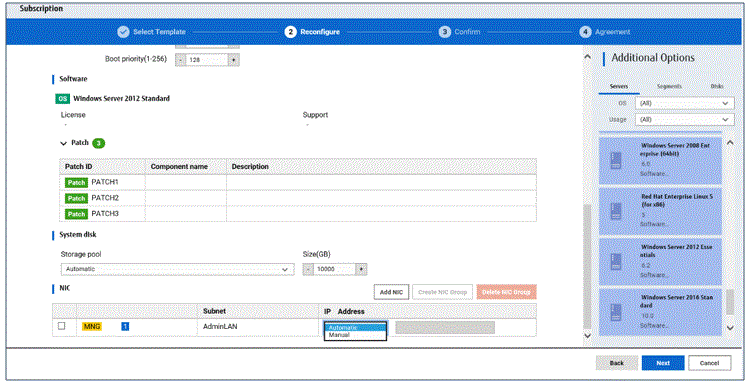
Task: Decrease the Boot priority value
Action: click(x=180, y=60)
